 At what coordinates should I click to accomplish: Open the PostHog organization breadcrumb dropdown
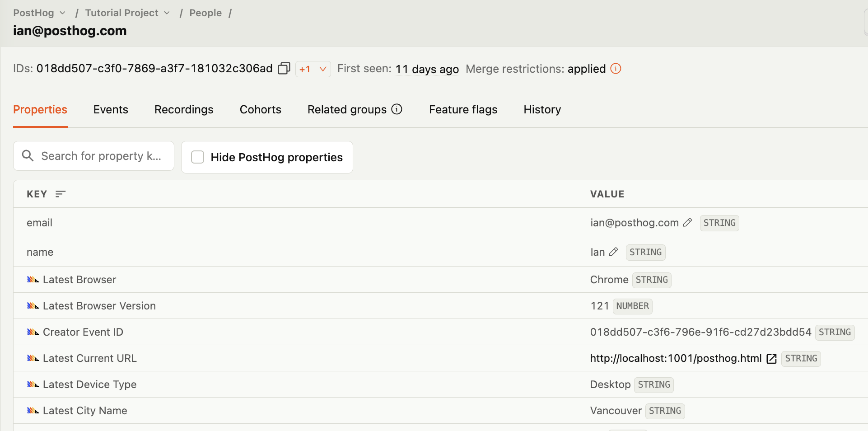pyautogui.click(x=39, y=13)
